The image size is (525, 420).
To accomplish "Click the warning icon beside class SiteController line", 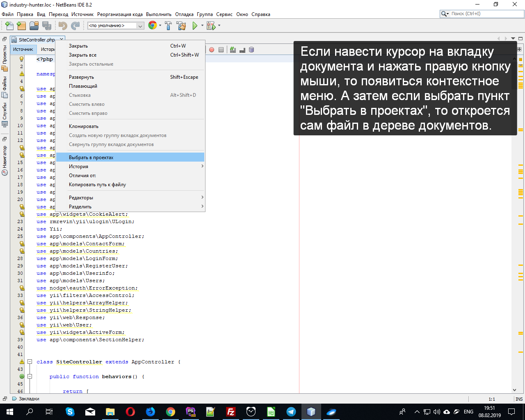I will coord(22,362).
